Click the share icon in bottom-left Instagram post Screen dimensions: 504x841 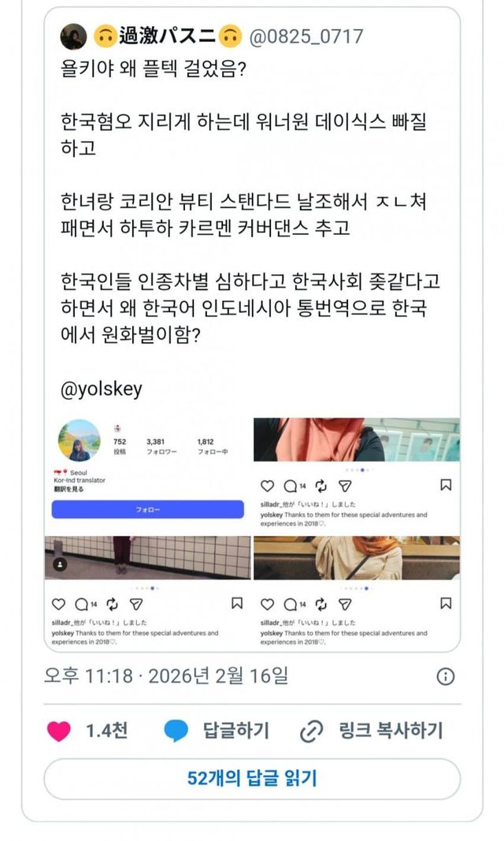[136, 605]
